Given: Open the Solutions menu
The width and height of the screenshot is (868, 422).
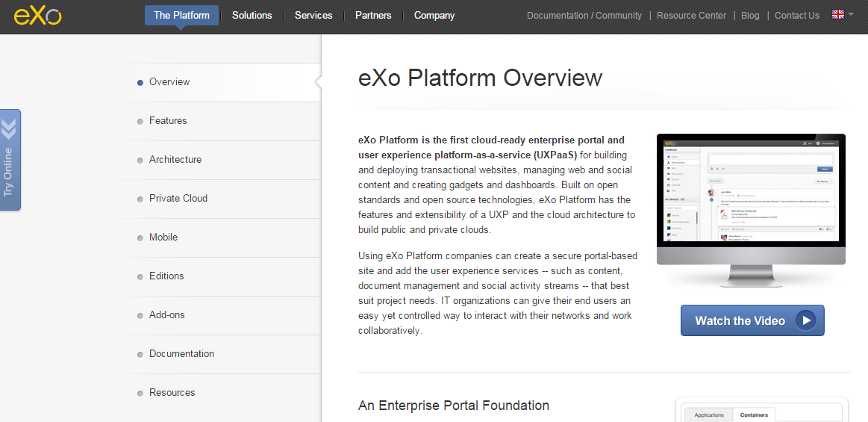Looking at the screenshot, I should tap(252, 16).
